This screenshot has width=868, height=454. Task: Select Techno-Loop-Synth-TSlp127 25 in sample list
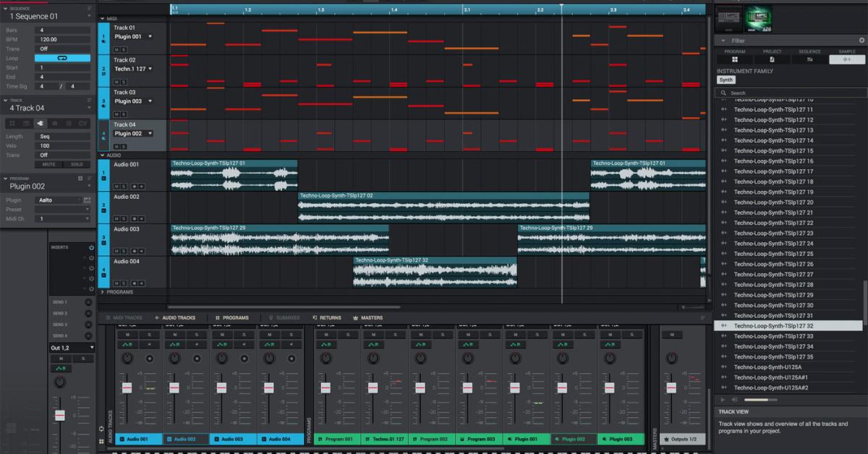(773, 254)
